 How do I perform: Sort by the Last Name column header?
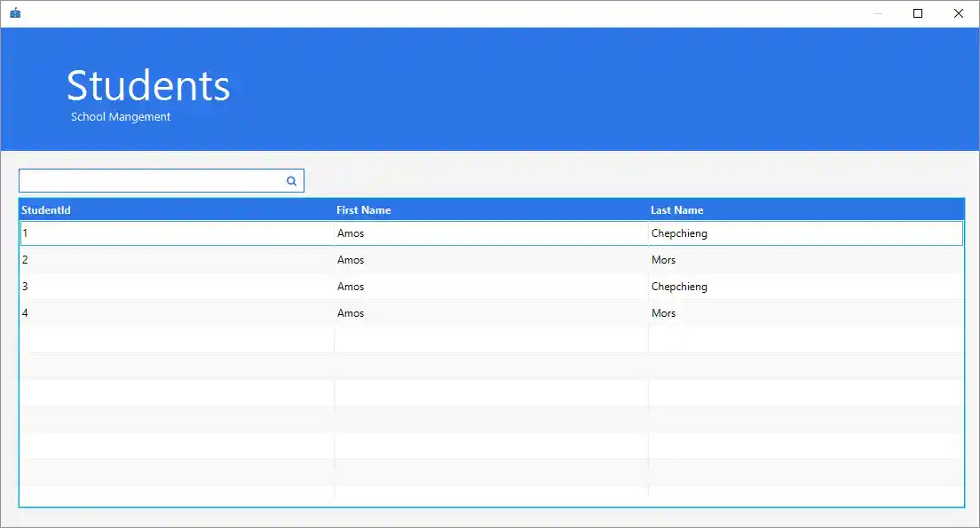tap(676, 210)
